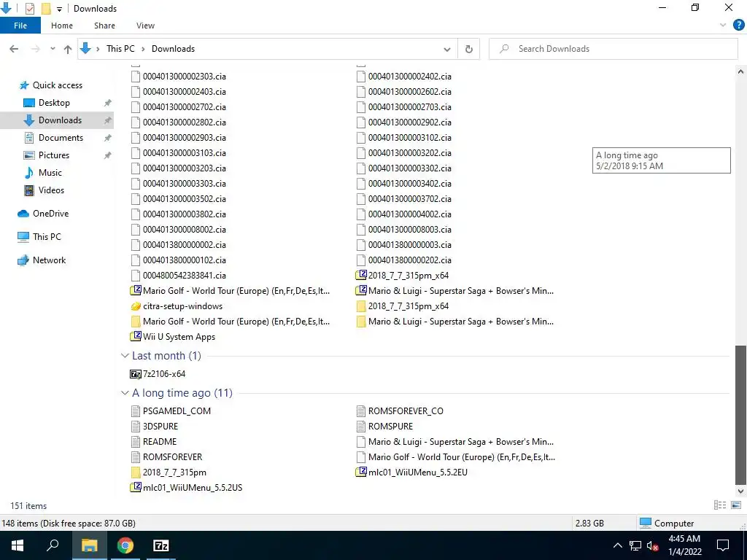The image size is (747, 560).
Task: Open the Windows Start menu
Action: 18,545
